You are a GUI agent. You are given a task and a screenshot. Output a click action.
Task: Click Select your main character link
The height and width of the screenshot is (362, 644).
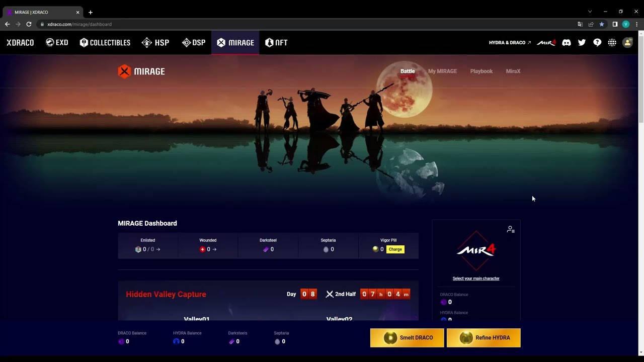point(476,279)
